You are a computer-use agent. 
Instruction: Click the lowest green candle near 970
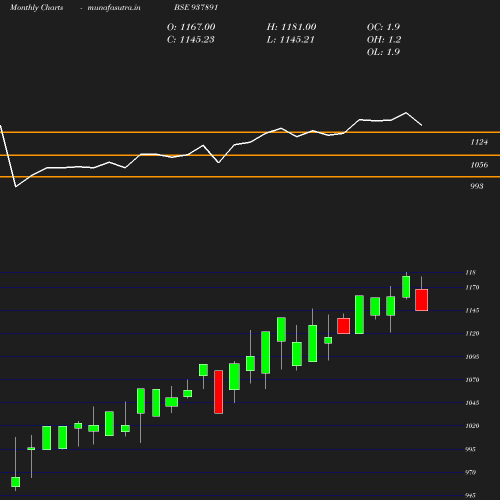[x=15, y=482]
